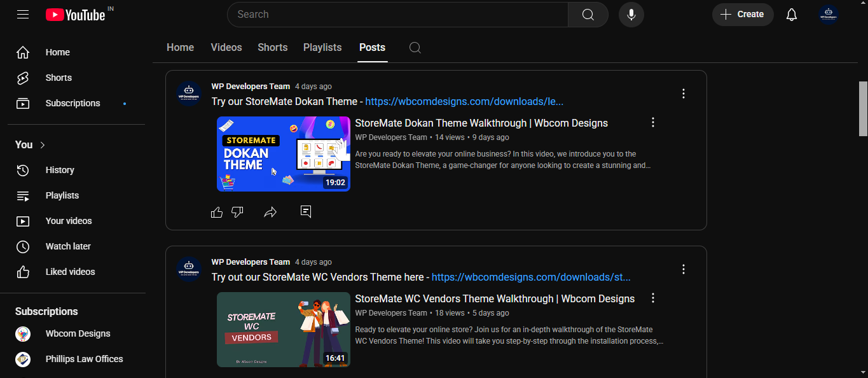868x378 pixels.
Task: Open options menu for Dokan Theme video
Action: (652, 122)
